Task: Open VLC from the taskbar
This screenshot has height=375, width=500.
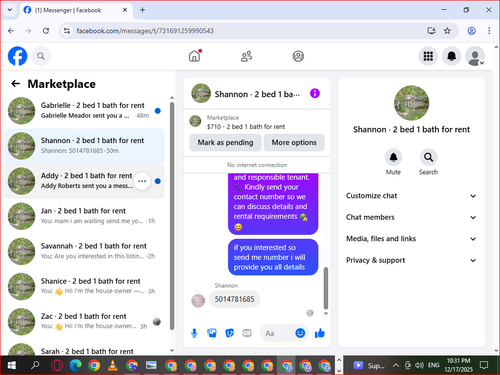Action: 113,366
